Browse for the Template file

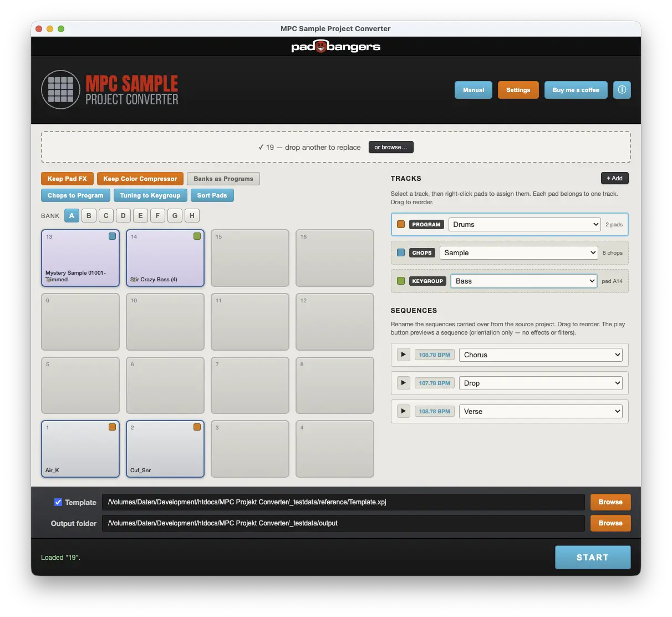[x=610, y=502]
